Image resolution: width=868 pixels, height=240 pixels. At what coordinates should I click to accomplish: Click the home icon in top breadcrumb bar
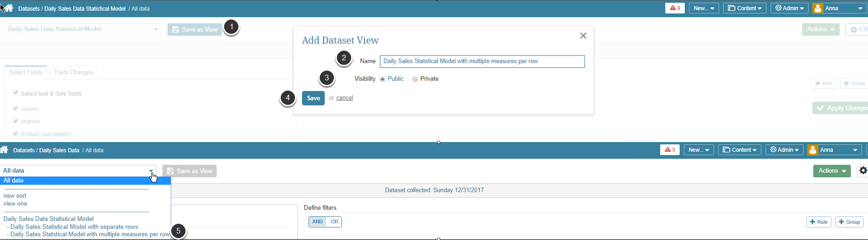(9, 8)
